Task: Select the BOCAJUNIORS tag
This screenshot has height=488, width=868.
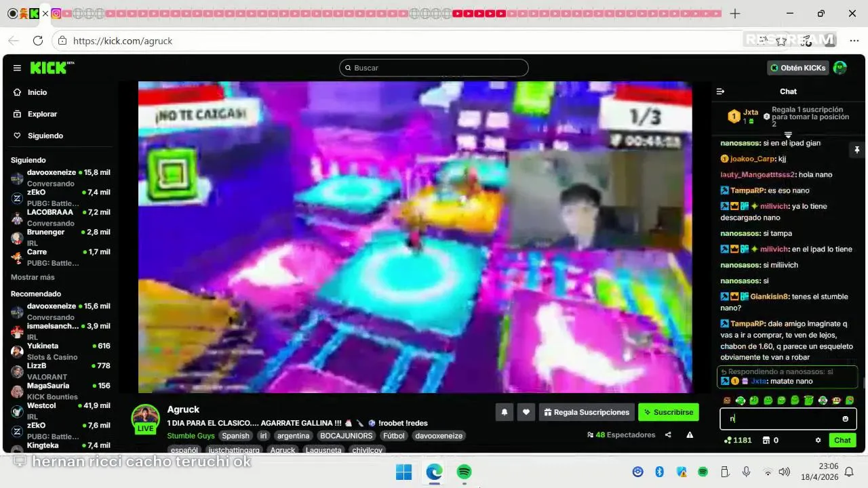Action: (x=346, y=436)
